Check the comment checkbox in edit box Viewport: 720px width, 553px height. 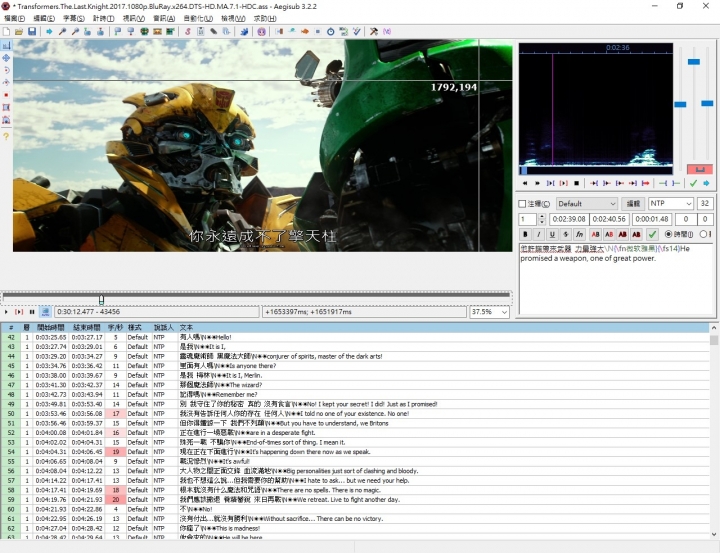522,204
